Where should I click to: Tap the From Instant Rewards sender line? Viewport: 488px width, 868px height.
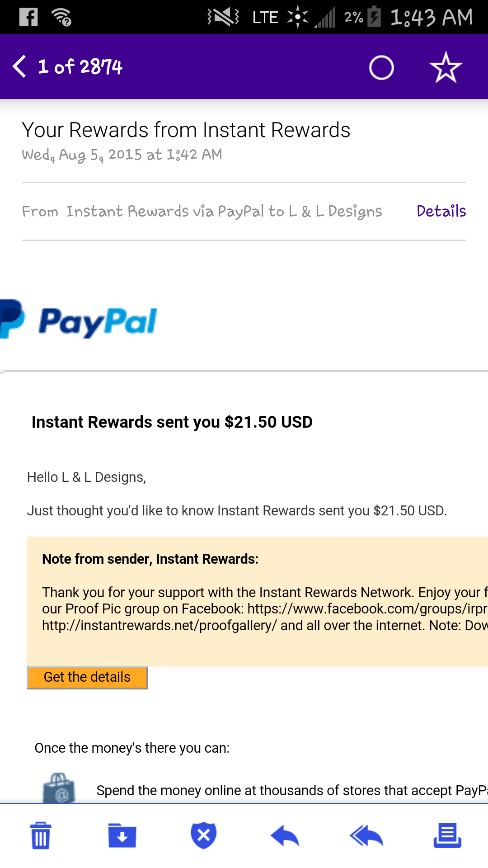(202, 211)
